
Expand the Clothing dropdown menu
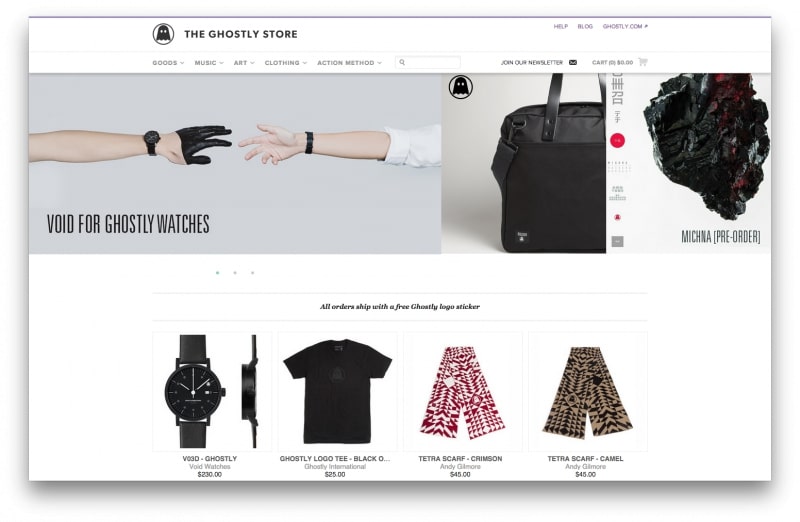point(286,63)
